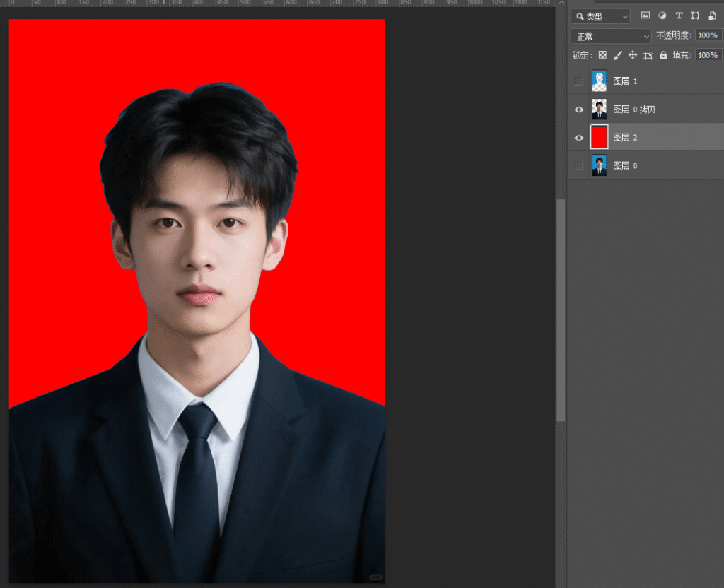Click the type layer filter icon

point(679,16)
